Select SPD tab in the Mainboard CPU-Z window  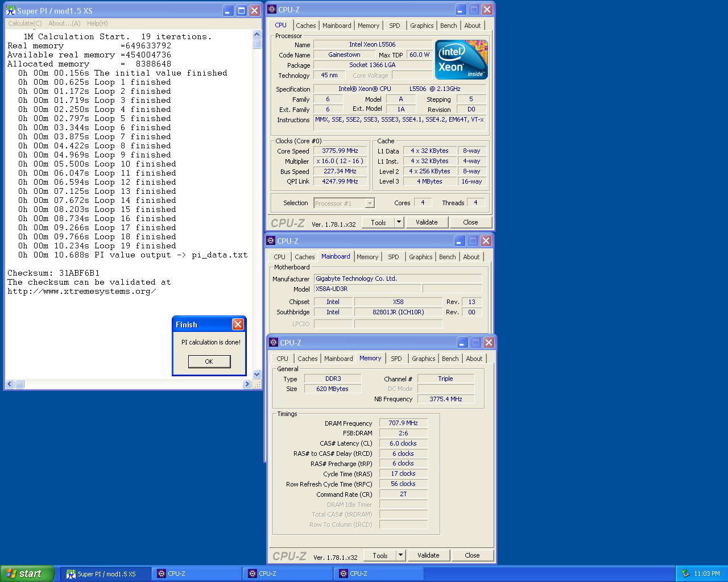(394, 257)
